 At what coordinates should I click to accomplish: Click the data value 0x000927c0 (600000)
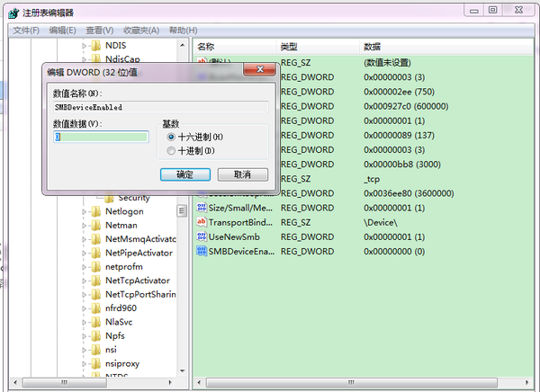406,106
